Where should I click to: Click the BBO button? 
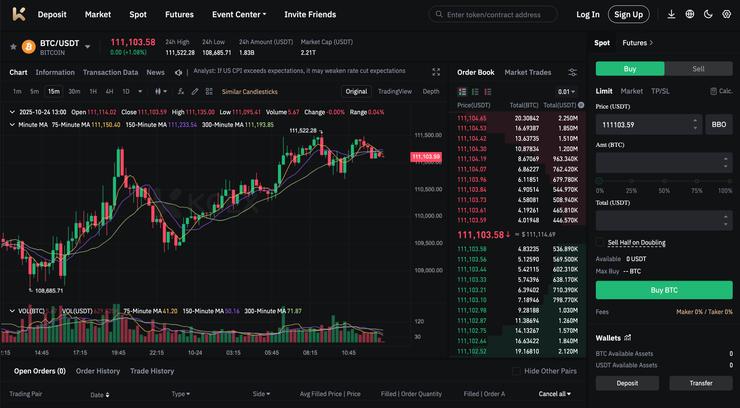(x=719, y=125)
